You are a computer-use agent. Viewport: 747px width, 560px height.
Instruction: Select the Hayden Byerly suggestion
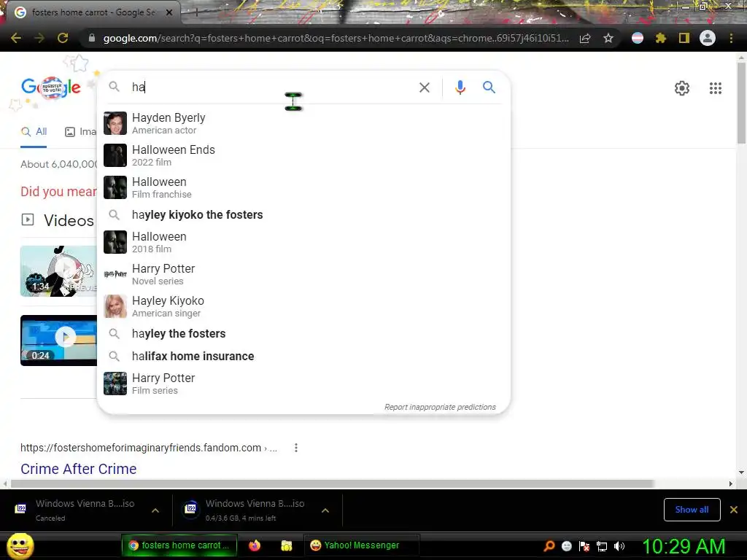[303, 123]
